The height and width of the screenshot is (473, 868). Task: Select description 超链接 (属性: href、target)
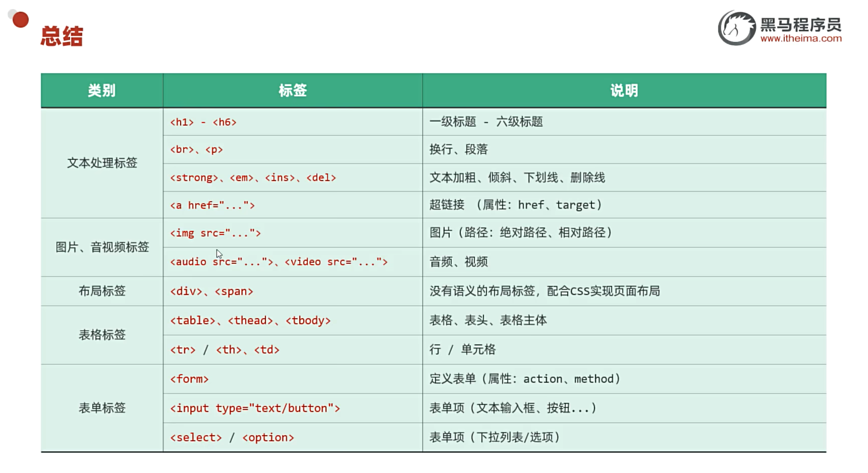(516, 205)
